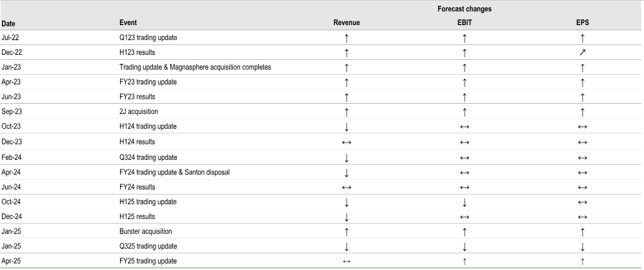The height and width of the screenshot is (270, 644).
Task: Select FY24 trading update & Santon disposal
Action: [x=175, y=172]
